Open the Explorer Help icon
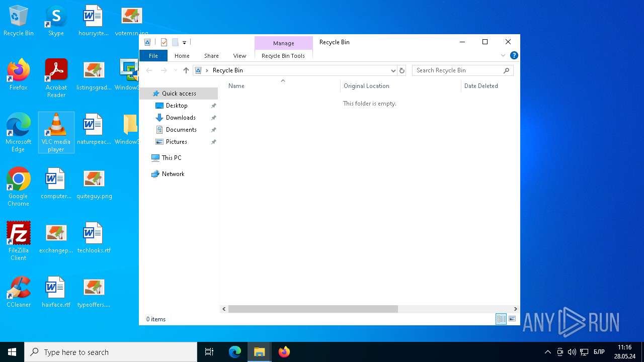644x362 pixels. (514, 55)
